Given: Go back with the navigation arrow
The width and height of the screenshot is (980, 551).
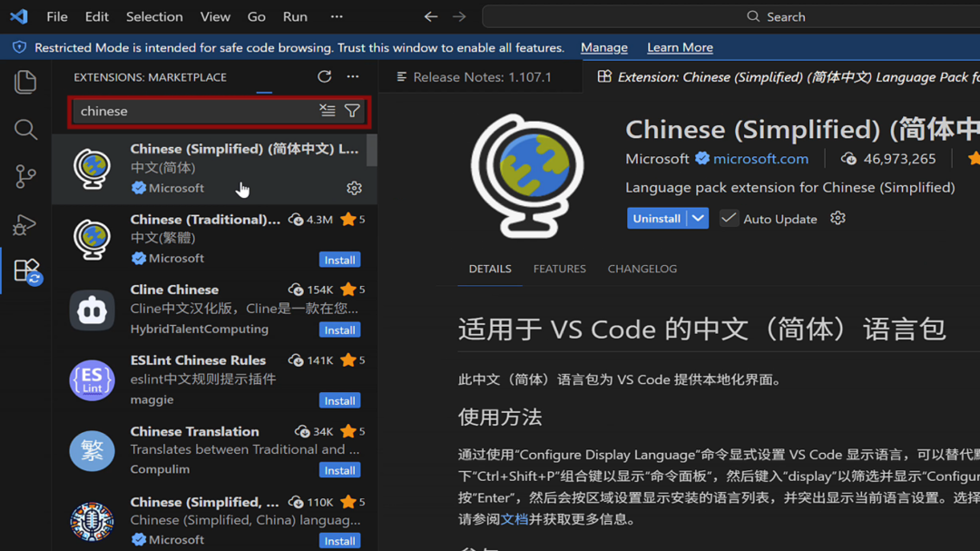Looking at the screenshot, I should [x=431, y=16].
